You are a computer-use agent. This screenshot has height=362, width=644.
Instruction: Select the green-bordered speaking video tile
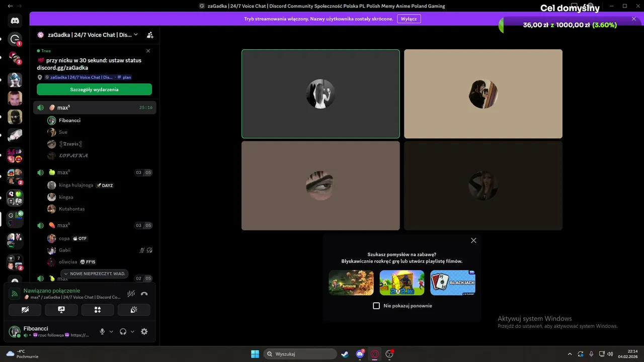click(x=320, y=94)
